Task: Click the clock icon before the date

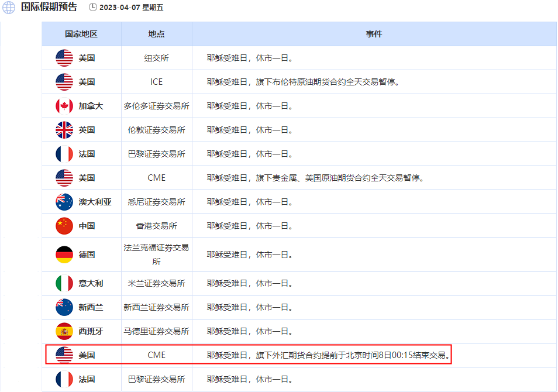Action: coord(93,8)
